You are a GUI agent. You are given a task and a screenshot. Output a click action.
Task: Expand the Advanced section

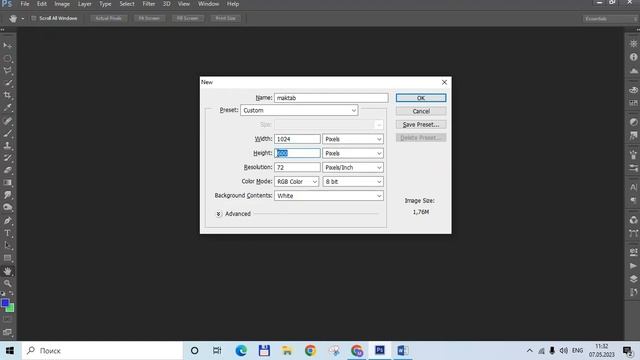(x=219, y=214)
